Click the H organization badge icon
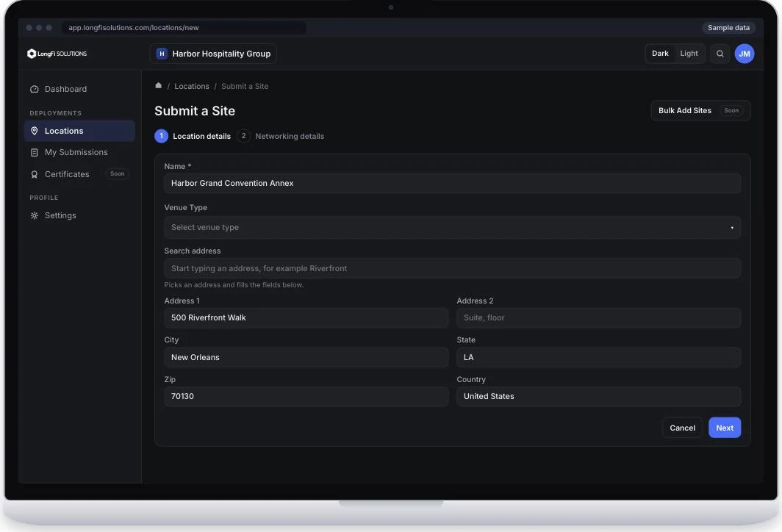 162,54
